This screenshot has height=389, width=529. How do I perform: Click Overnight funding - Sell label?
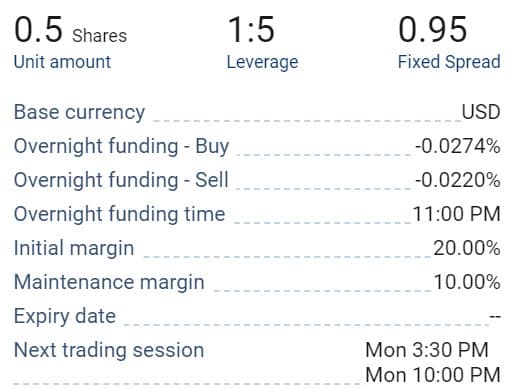coord(121,180)
